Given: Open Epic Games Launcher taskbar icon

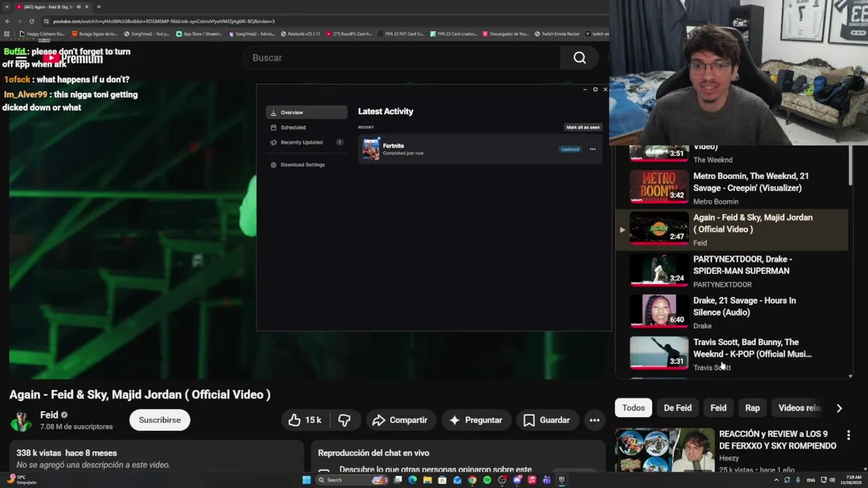Looking at the screenshot, I should click(561, 480).
